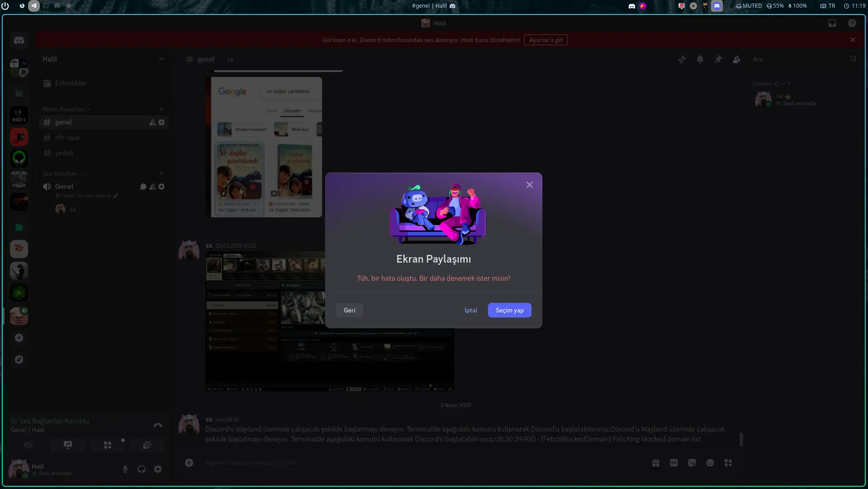The width and height of the screenshot is (868, 489).
Task: Add a new server with plus icon
Action: tap(19, 338)
